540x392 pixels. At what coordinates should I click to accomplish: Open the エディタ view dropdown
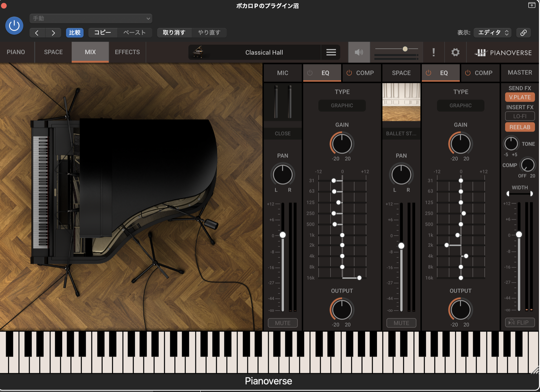493,33
